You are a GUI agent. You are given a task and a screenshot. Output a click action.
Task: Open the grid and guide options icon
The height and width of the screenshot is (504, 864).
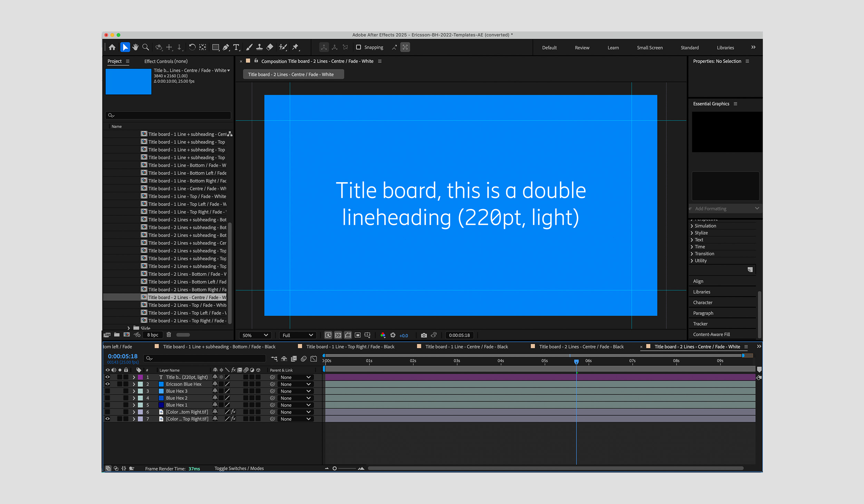coord(367,335)
